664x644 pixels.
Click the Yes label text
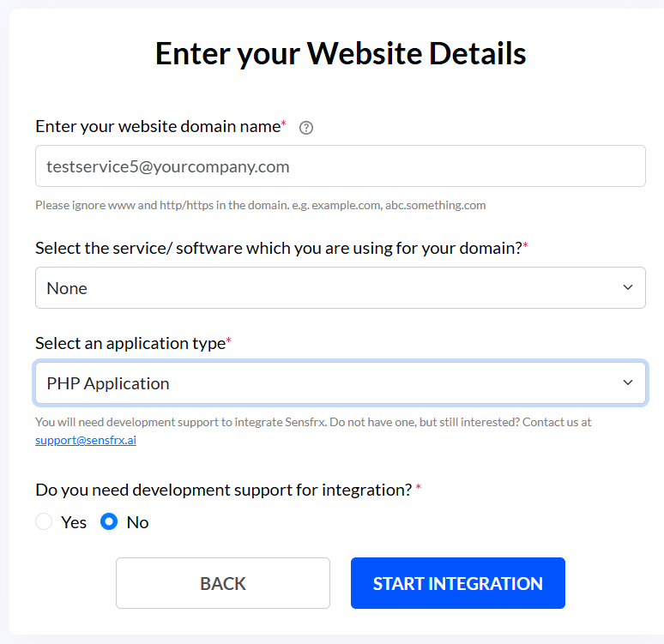[x=74, y=522]
